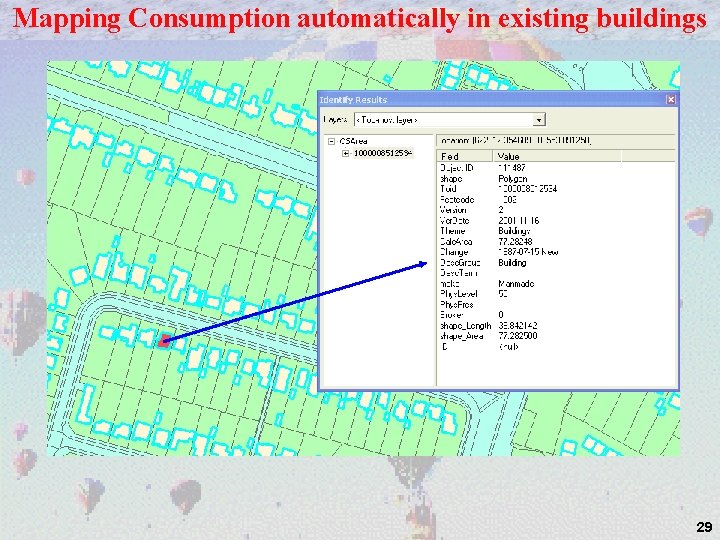Viewport: 720px width, 540px height.
Task: Select the 38.842142 shape_Length value
Action: pyautogui.click(x=518, y=326)
